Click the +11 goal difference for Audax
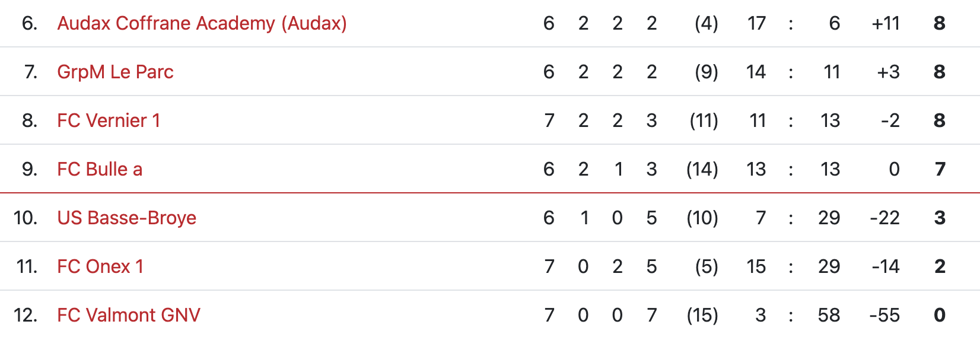 (x=886, y=23)
